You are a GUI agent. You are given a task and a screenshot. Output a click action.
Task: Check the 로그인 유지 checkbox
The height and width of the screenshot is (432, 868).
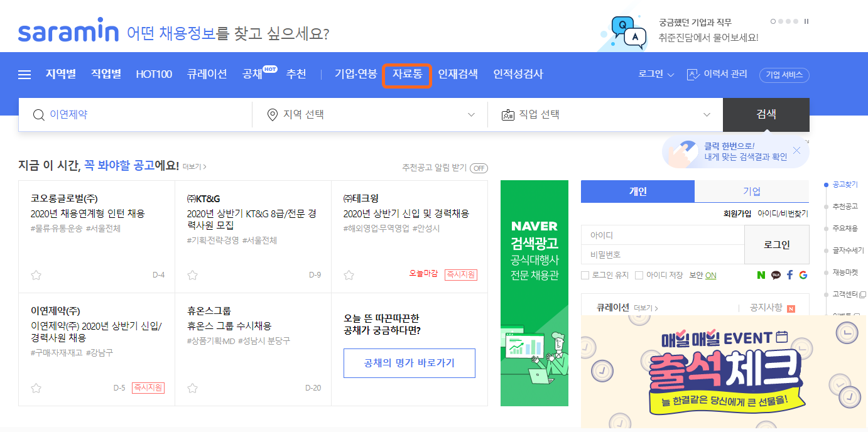coord(585,275)
